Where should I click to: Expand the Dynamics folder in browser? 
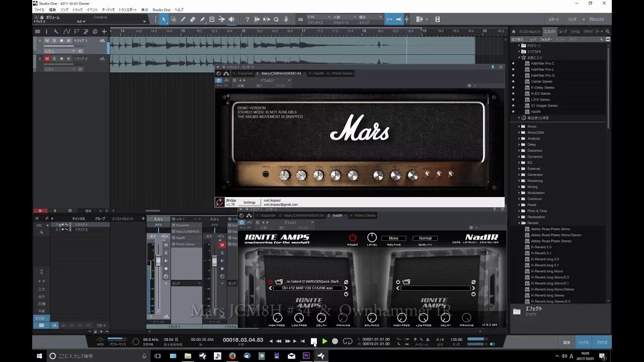pyautogui.click(x=519, y=157)
